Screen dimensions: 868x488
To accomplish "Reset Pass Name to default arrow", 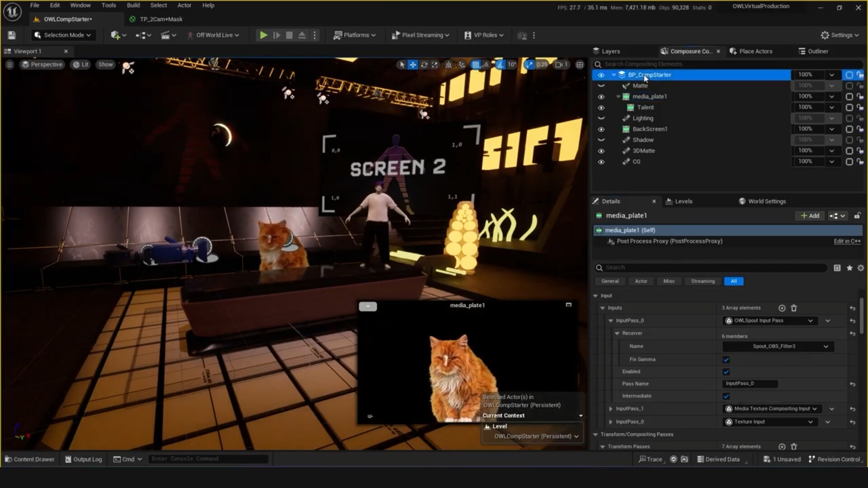I will [x=853, y=384].
